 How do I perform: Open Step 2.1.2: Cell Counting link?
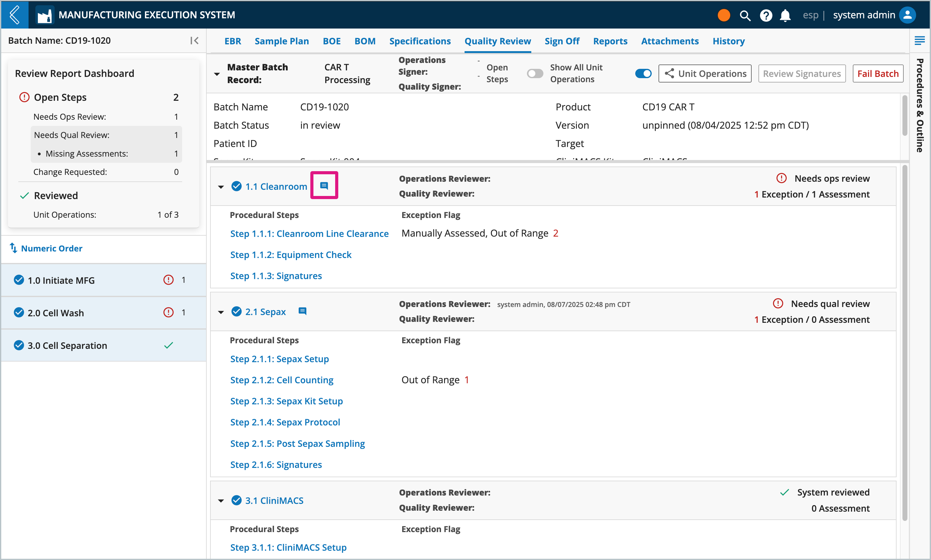click(282, 380)
